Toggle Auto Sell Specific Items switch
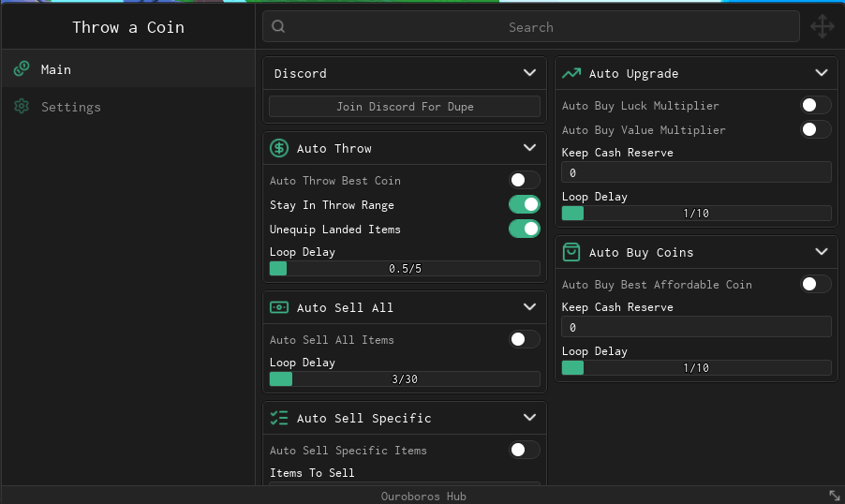Screen dimensions: 845x504 coord(524,450)
